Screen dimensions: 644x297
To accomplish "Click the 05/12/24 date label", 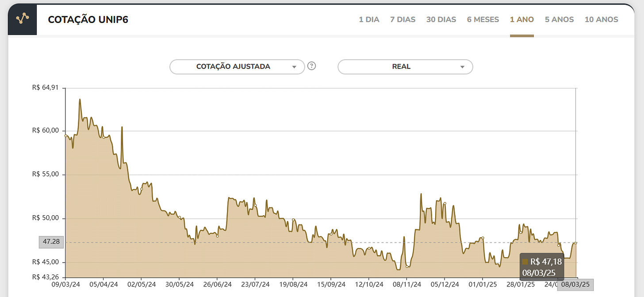I will pos(445,285).
